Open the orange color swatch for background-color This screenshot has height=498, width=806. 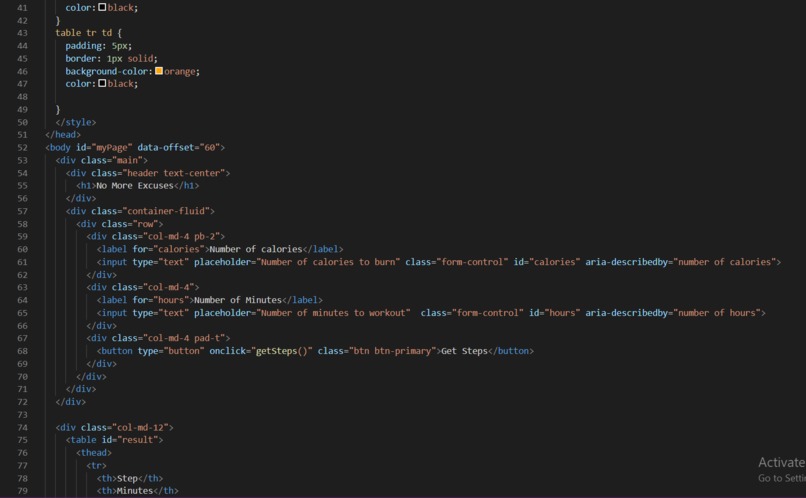pos(159,71)
